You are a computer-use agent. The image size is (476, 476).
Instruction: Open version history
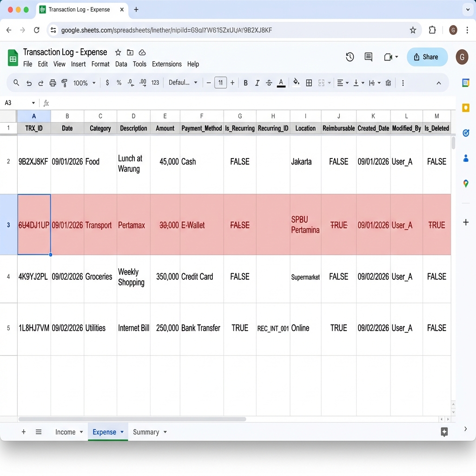coord(350,57)
